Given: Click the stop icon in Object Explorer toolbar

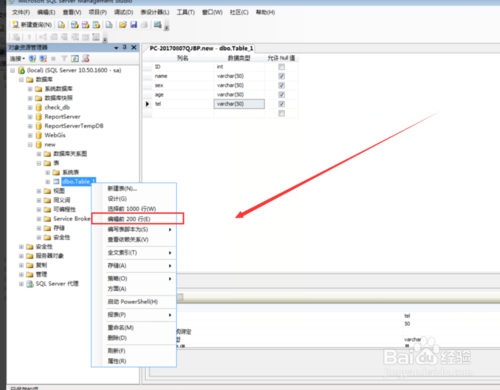Looking at the screenshot, I should pyautogui.click(x=53, y=59).
